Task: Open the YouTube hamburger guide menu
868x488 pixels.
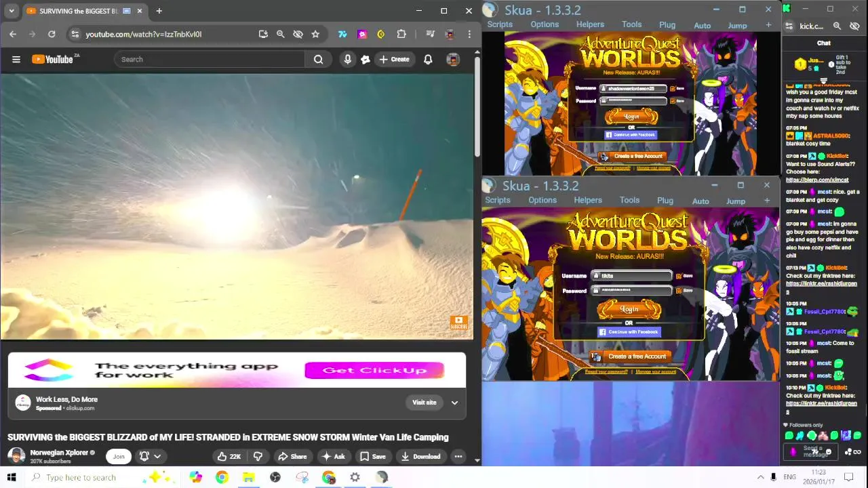Action: tap(16, 59)
